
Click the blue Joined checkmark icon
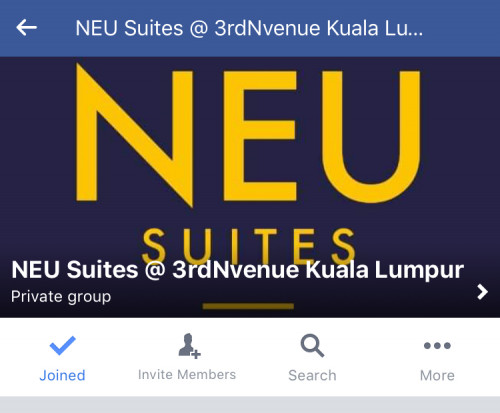click(62, 345)
